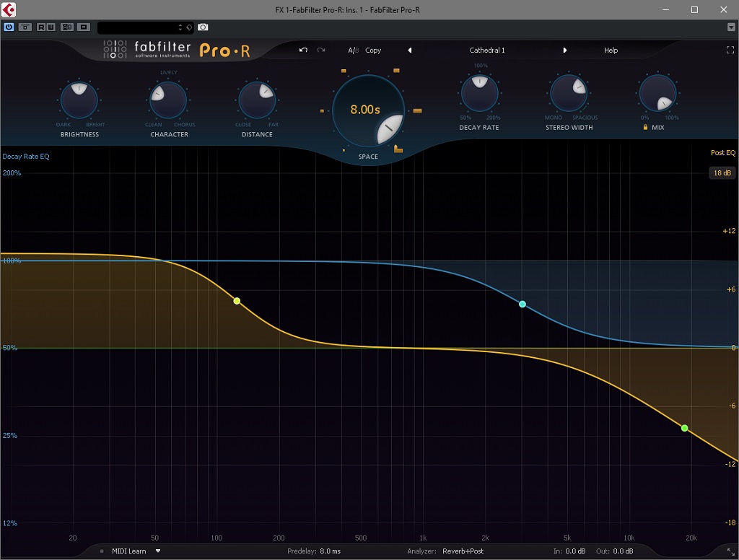This screenshot has height=560, width=739.
Task: Select the smallest room icon at Space knob bottom-left
Action: [x=344, y=150]
